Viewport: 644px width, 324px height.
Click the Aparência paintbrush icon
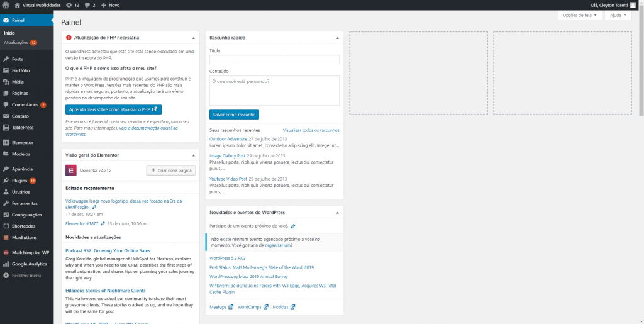(x=6, y=169)
